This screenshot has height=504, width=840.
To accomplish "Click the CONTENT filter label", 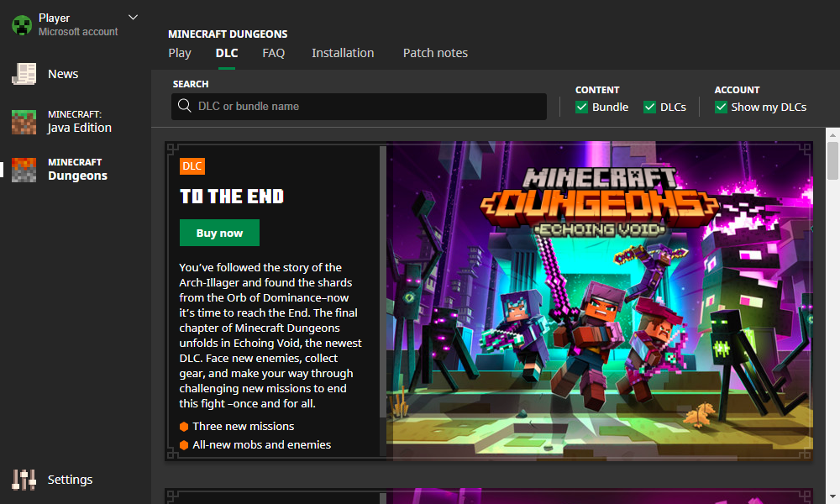I will [x=597, y=90].
